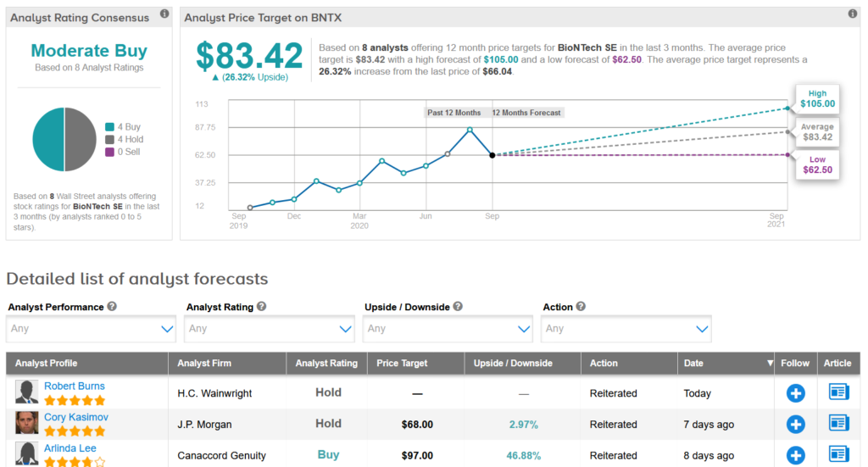The height and width of the screenshot is (467, 868).
Task: Expand Analyst Performance dropdown
Action: click(x=91, y=329)
